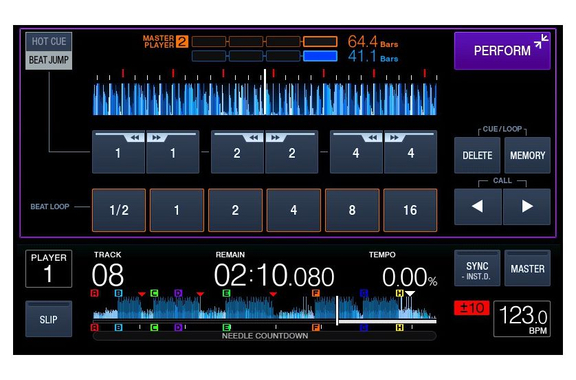Click the highlighted orange phrase meter segment
Screen dimensions: 576x380
tap(320, 41)
